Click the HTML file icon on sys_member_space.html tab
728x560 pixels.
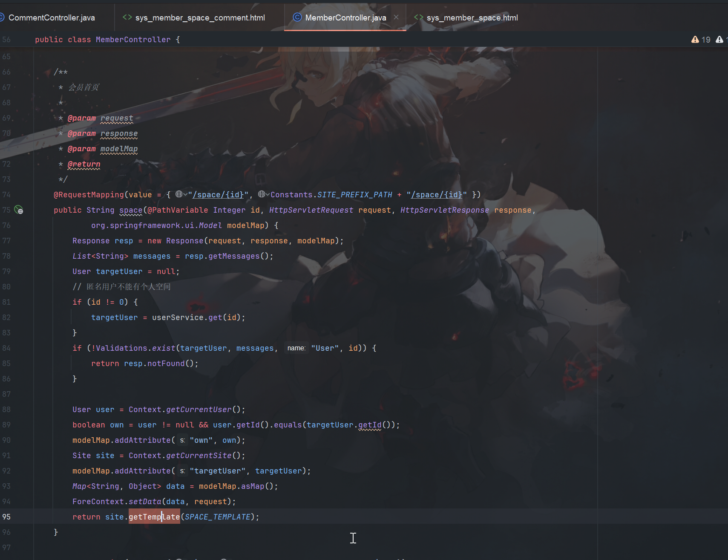coord(419,17)
